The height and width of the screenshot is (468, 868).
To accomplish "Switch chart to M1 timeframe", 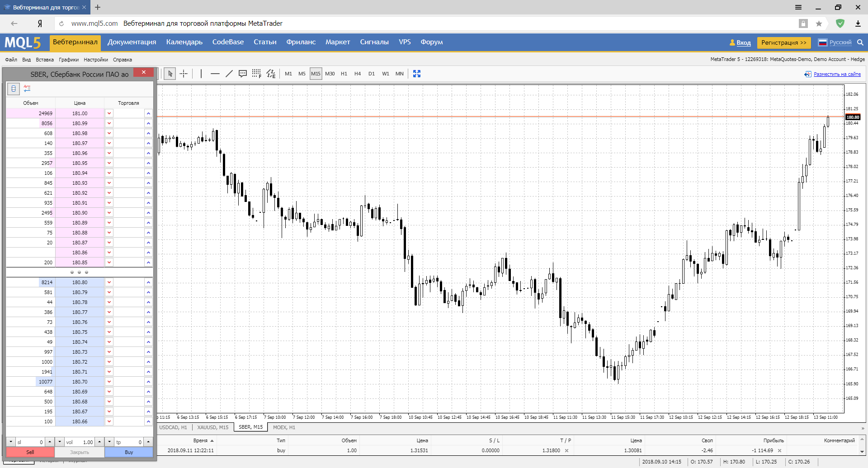I will click(288, 74).
